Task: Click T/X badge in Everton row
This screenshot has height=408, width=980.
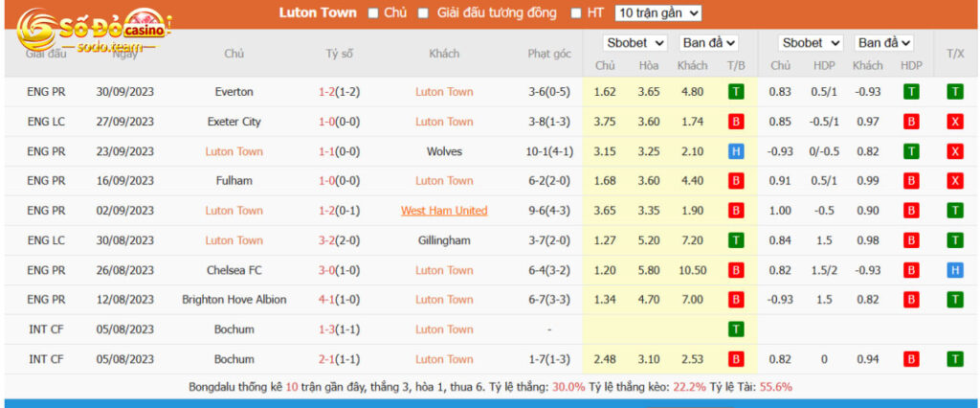Action: tap(954, 92)
